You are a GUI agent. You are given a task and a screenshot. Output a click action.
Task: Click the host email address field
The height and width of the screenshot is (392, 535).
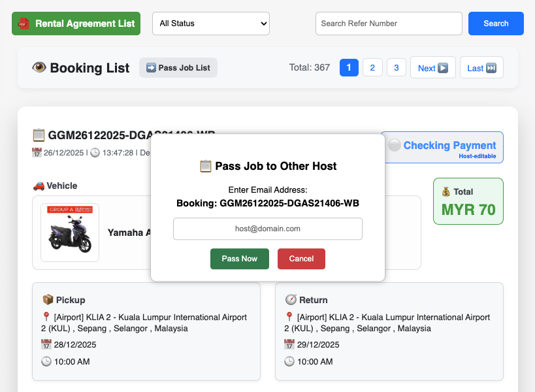[x=268, y=229]
